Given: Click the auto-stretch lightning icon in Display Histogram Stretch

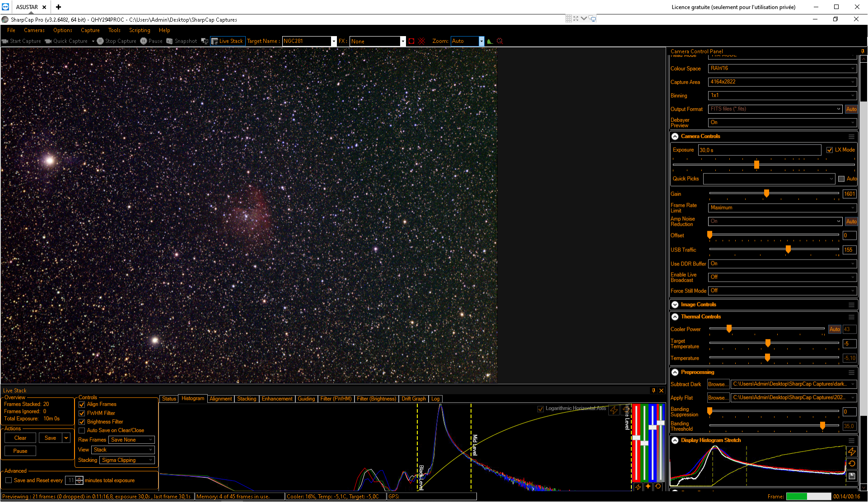Looking at the screenshot, I should 852,451.
